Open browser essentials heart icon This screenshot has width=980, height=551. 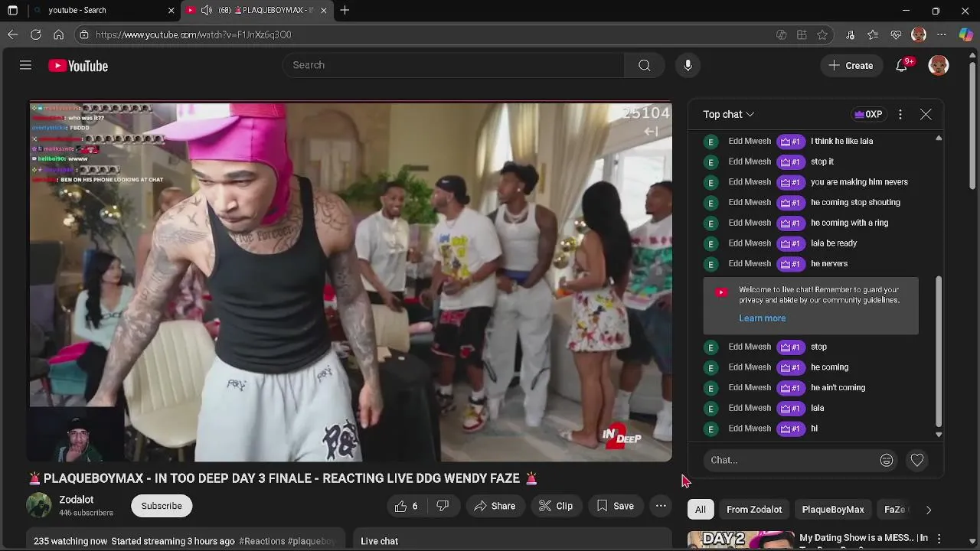tap(896, 34)
